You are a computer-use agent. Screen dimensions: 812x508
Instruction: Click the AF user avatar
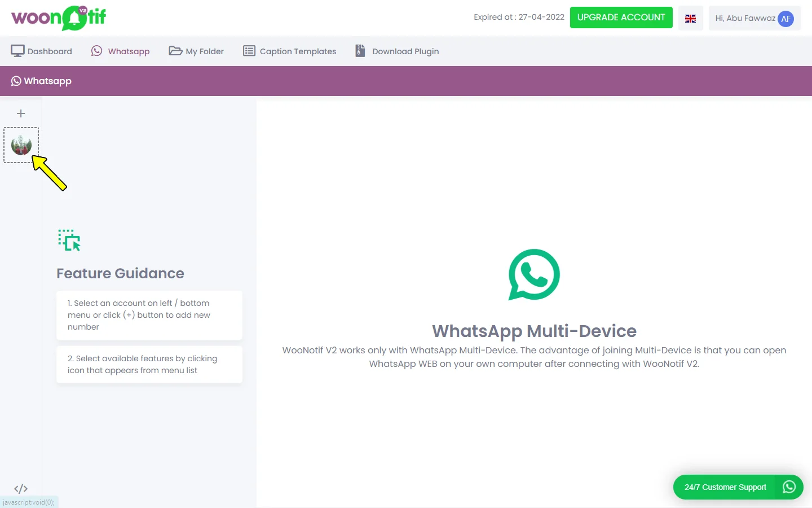click(785, 19)
